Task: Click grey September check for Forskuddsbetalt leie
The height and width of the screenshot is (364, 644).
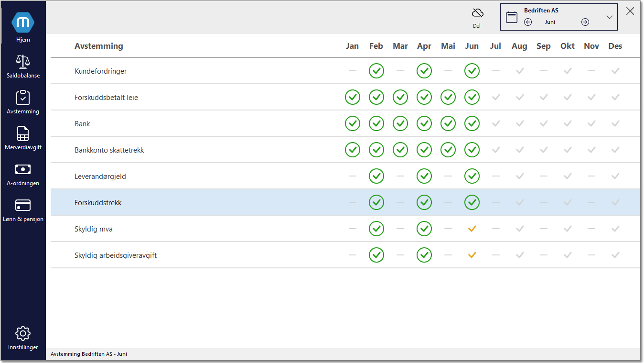Action: point(544,97)
